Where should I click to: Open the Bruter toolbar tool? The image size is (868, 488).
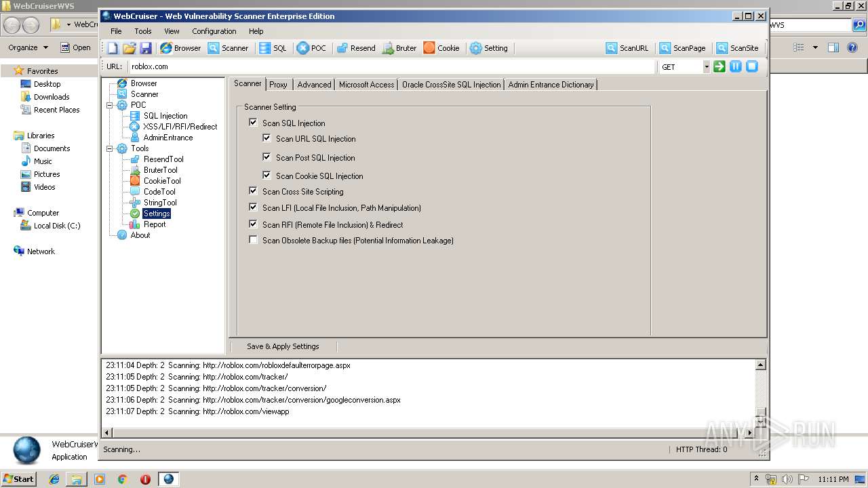(x=399, y=48)
